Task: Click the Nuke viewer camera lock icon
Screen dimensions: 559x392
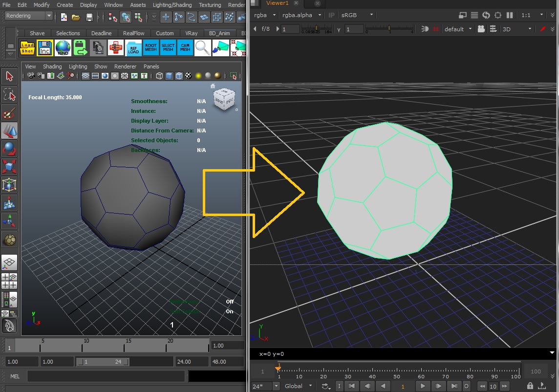Action: tap(481, 29)
